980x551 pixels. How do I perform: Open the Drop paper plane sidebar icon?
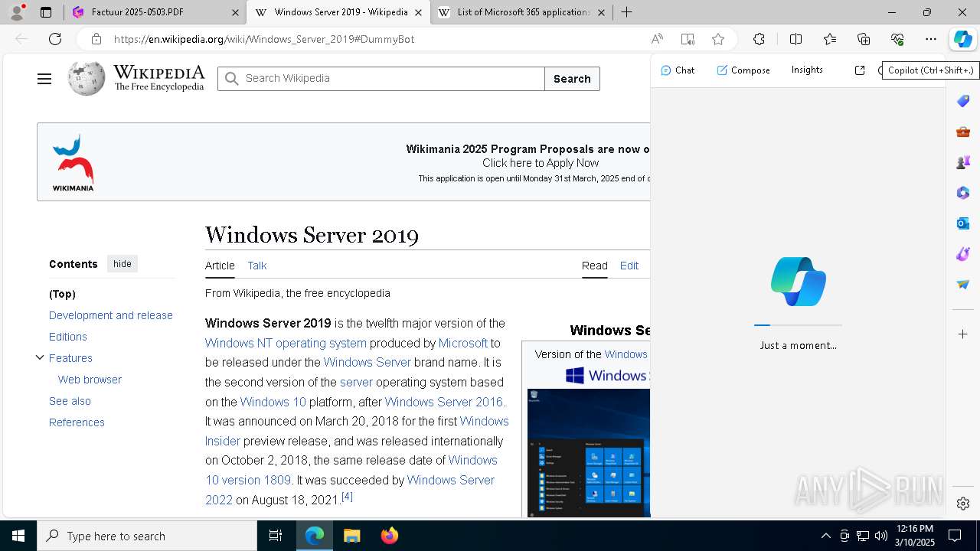(x=963, y=285)
